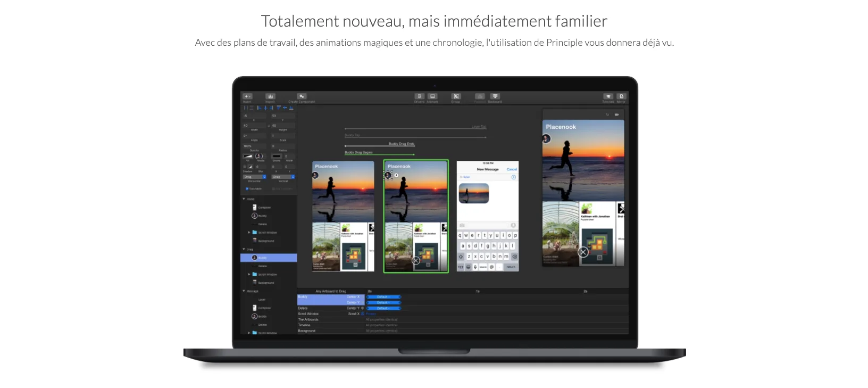The image size is (868, 388).
Task: Click Cancel in the New Message artboard
Action: click(x=512, y=169)
